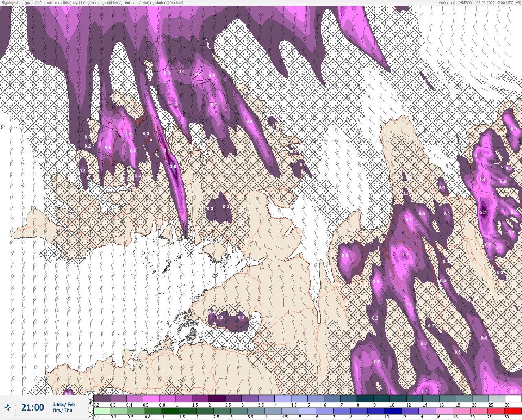The height and width of the screenshot is (420, 522).
Task: Click the 0.9 precipitation value near right edge
Action: [x=513, y=129]
